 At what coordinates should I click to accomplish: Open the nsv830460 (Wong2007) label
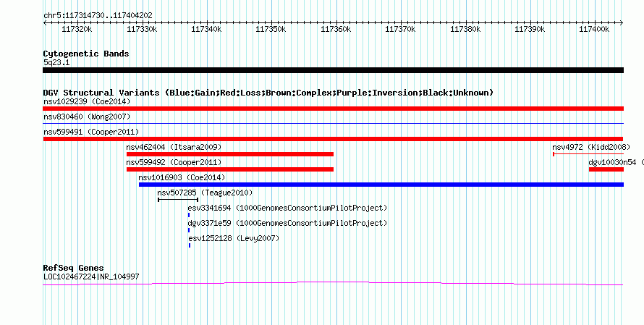click(x=87, y=117)
